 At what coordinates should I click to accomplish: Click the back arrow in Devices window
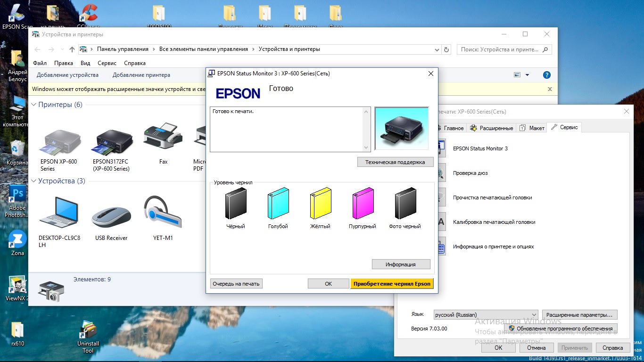click(38, 49)
